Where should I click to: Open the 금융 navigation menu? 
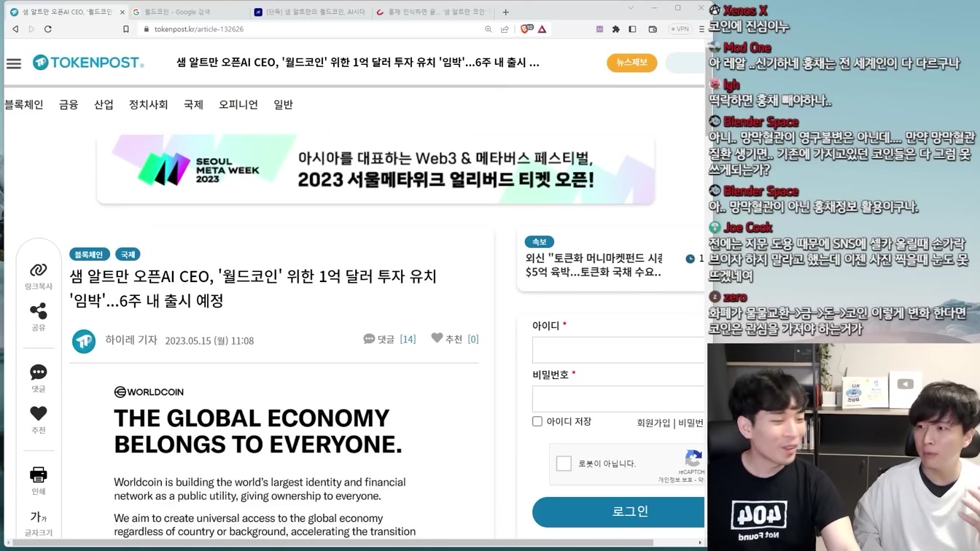[69, 104]
